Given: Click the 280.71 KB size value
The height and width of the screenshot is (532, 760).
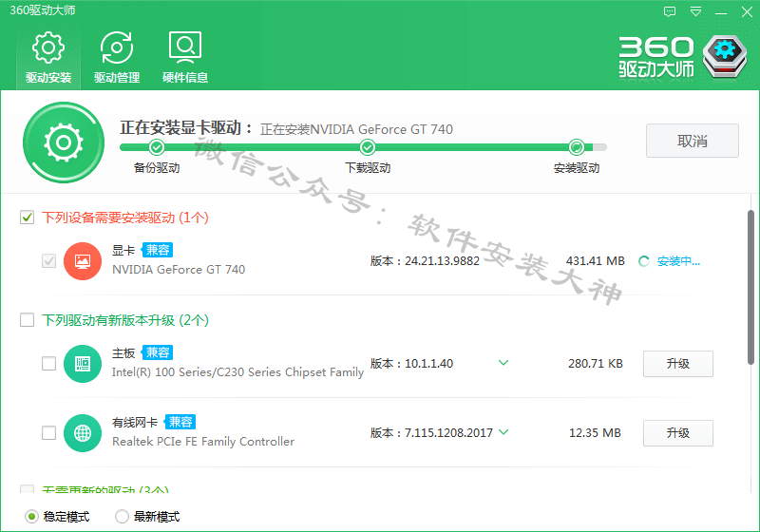Looking at the screenshot, I should pyautogui.click(x=596, y=364).
